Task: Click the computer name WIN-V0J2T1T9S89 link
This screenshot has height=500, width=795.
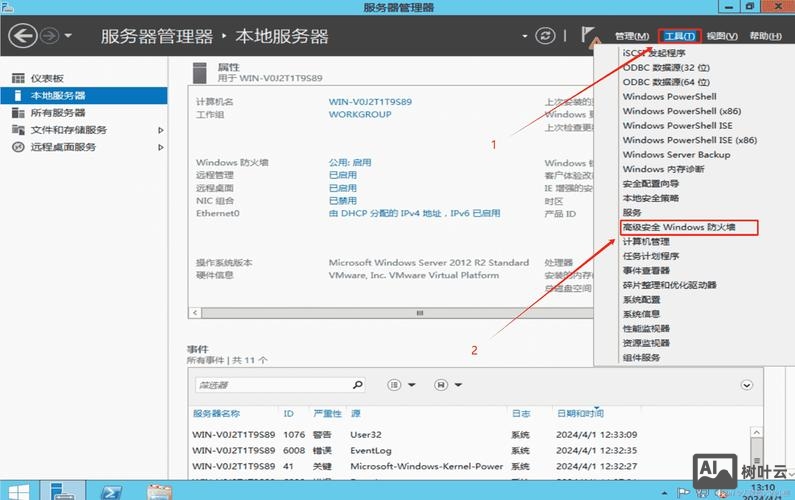Action: pyautogui.click(x=370, y=102)
